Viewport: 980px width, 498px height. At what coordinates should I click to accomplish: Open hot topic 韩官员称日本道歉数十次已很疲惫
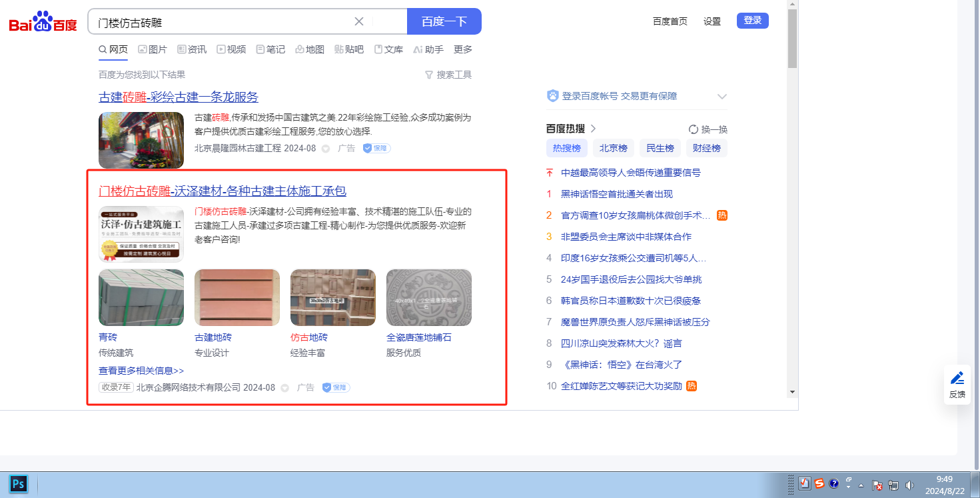tap(631, 301)
